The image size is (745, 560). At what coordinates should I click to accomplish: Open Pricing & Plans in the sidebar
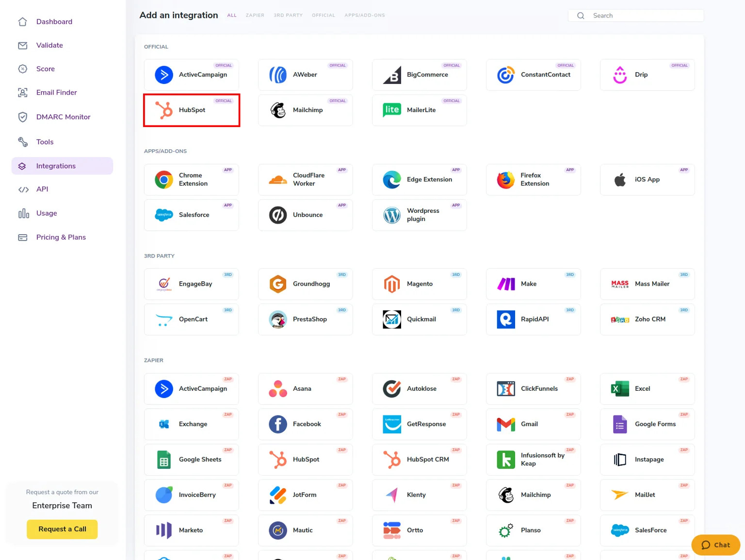tap(61, 237)
